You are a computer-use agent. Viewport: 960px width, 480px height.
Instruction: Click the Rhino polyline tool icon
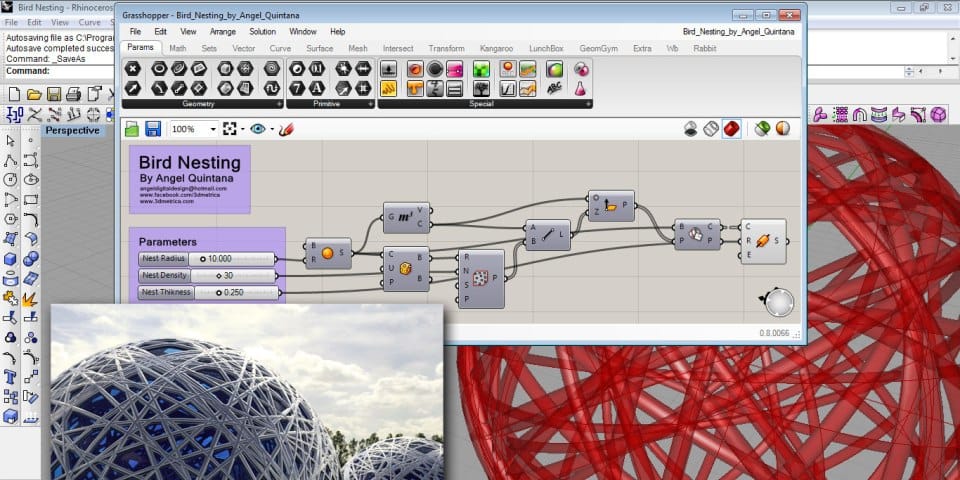[x=10, y=160]
